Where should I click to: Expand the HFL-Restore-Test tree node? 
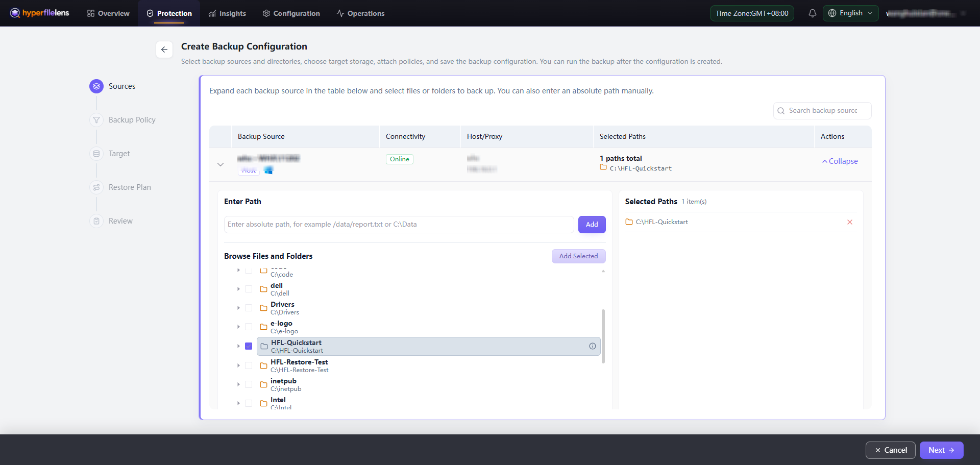pos(238,365)
